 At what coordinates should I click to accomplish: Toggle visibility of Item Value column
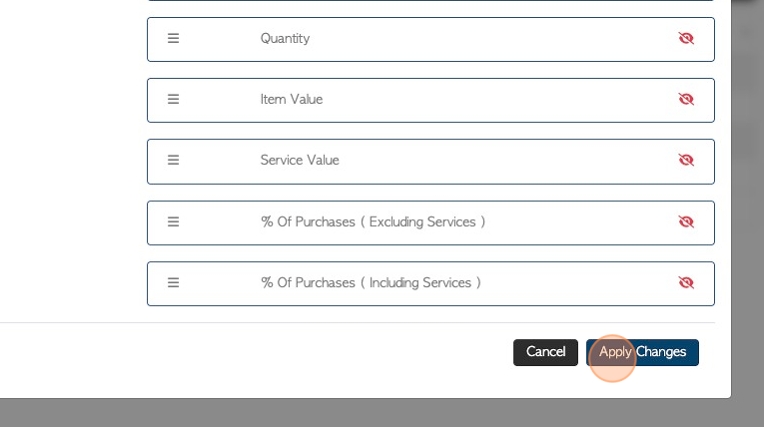[686, 99]
